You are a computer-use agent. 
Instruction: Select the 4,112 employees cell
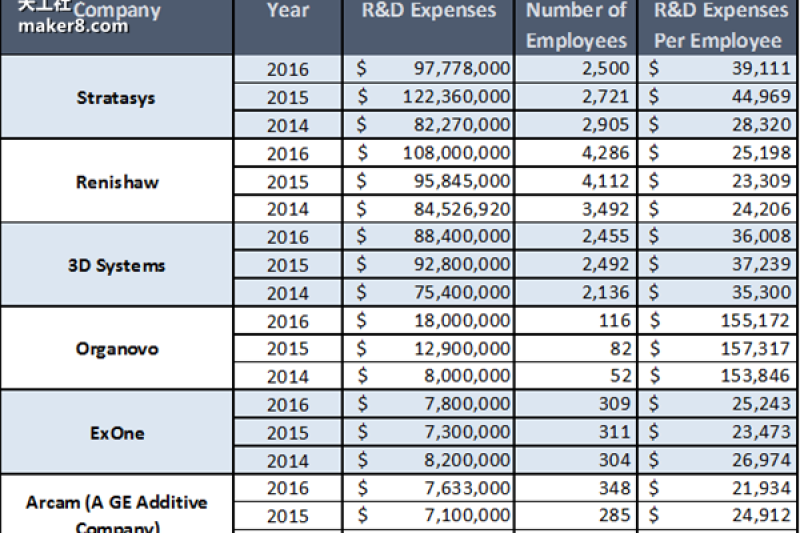pyautogui.click(x=576, y=181)
